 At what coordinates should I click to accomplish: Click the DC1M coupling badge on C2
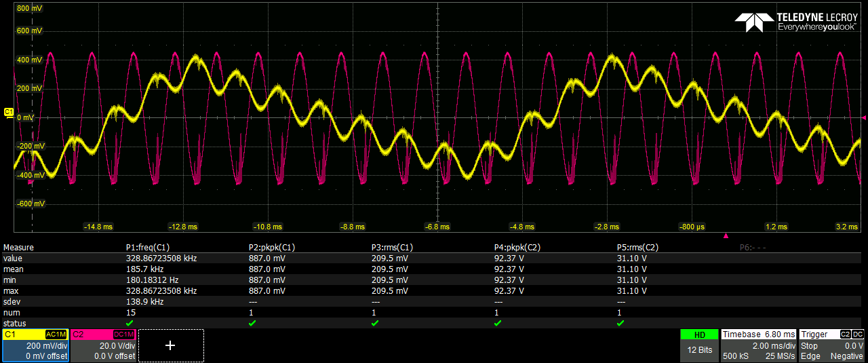point(124,335)
